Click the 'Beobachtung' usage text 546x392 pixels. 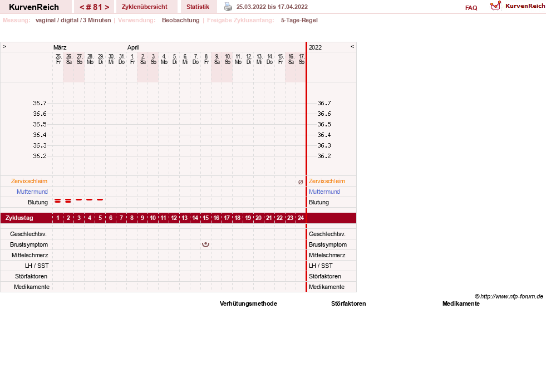point(181,20)
